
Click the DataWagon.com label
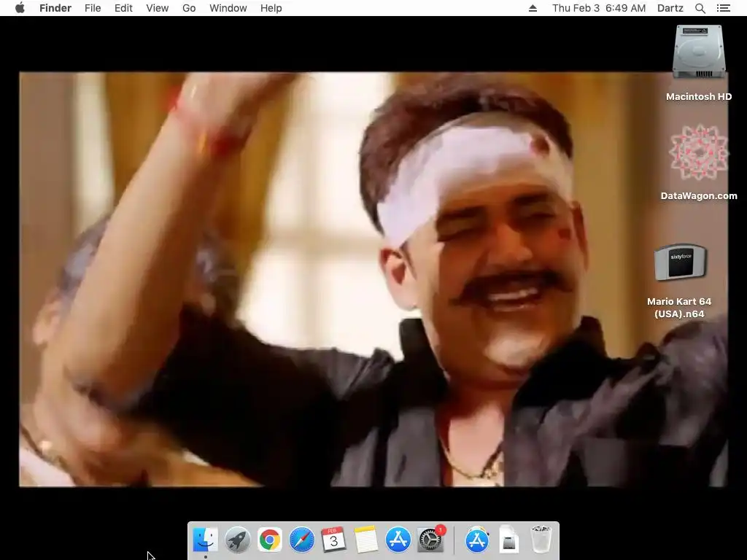coord(699,195)
